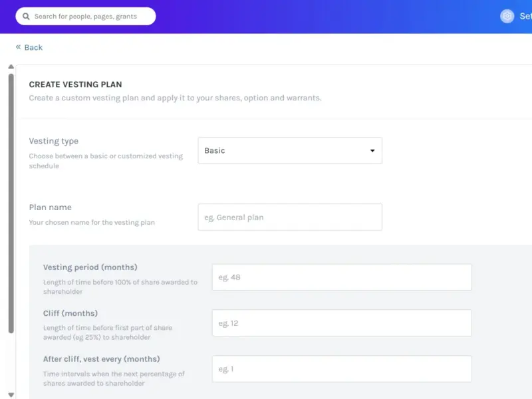Click the Plan name text field
Screen dimensions: 532x399
(x=290, y=217)
